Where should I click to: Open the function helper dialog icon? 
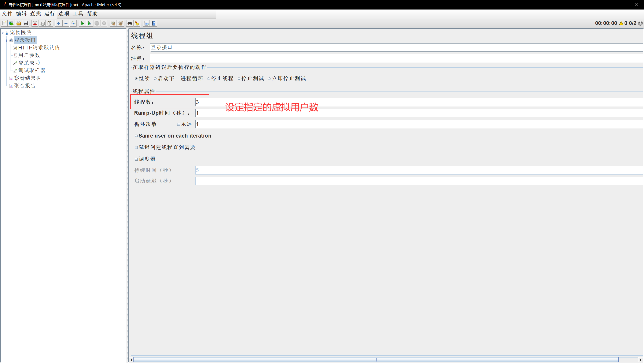(x=146, y=23)
